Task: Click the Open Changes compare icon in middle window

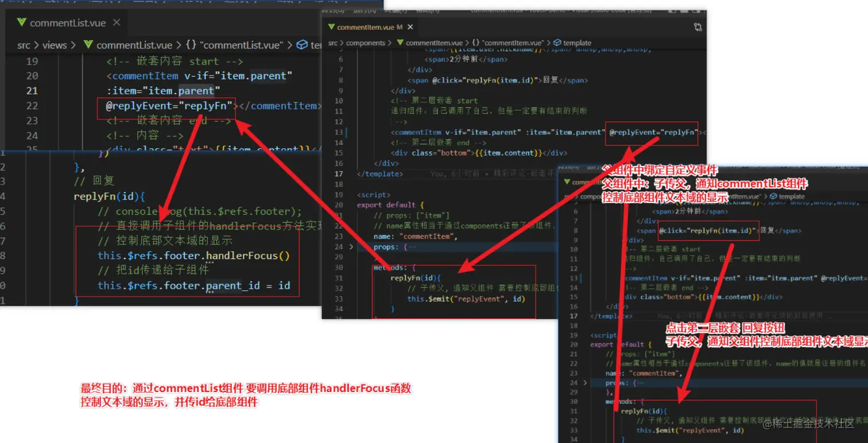Action: click(697, 27)
